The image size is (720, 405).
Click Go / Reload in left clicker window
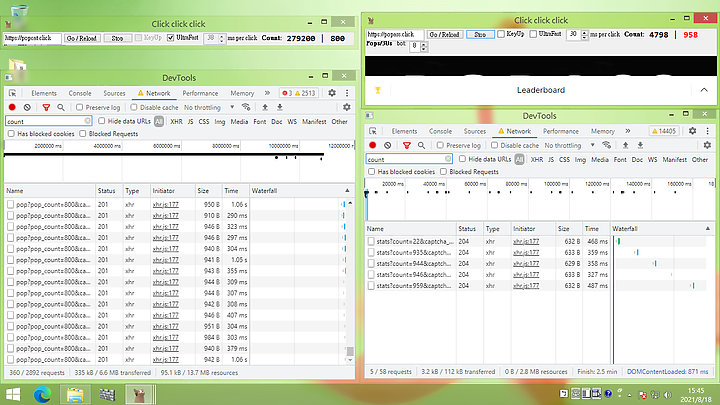(82, 38)
